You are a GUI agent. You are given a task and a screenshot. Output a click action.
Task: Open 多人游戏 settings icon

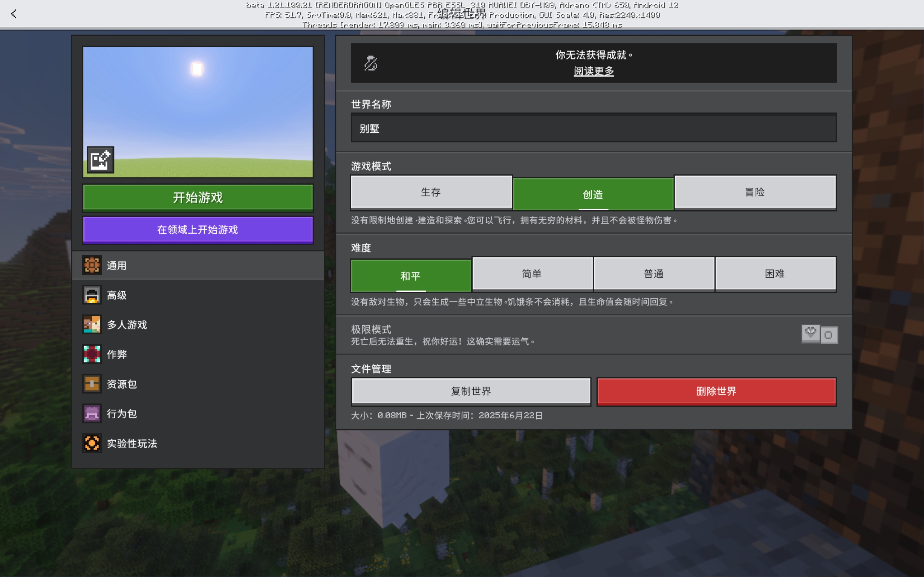[x=92, y=325]
